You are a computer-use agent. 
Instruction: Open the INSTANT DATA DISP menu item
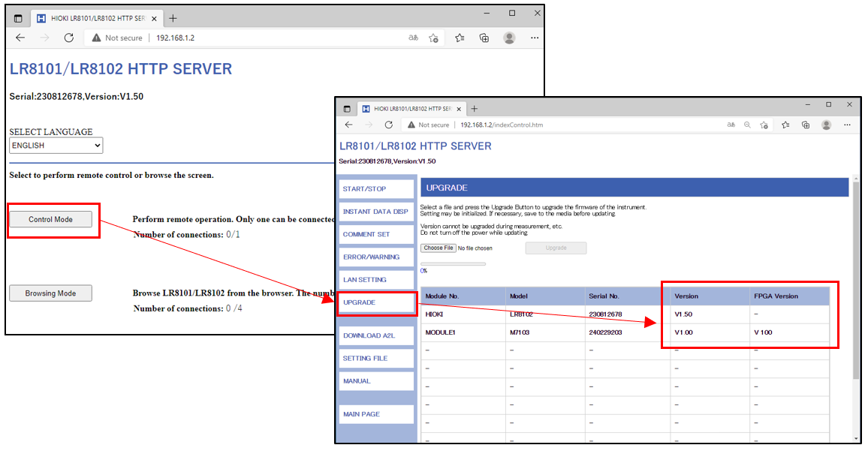tap(376, 212)
